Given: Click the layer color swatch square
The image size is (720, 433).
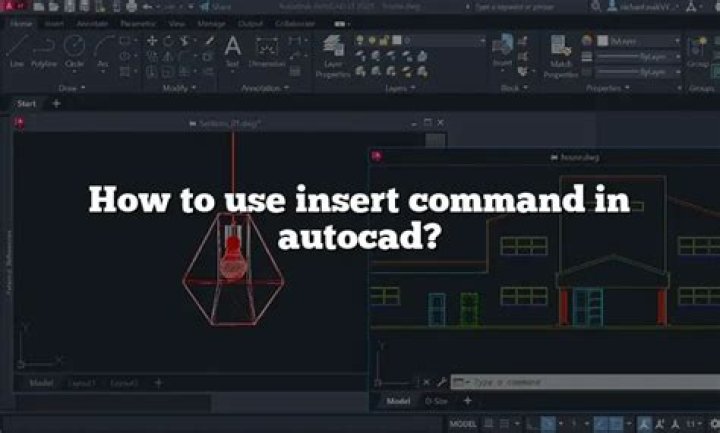Looking at the screenshot, I should [396, 41].
